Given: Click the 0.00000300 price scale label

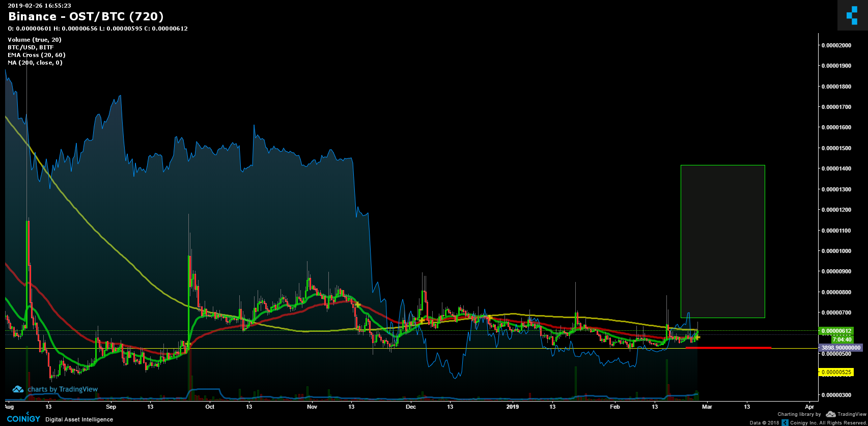Looking at the screenshot, I should 836,394.
